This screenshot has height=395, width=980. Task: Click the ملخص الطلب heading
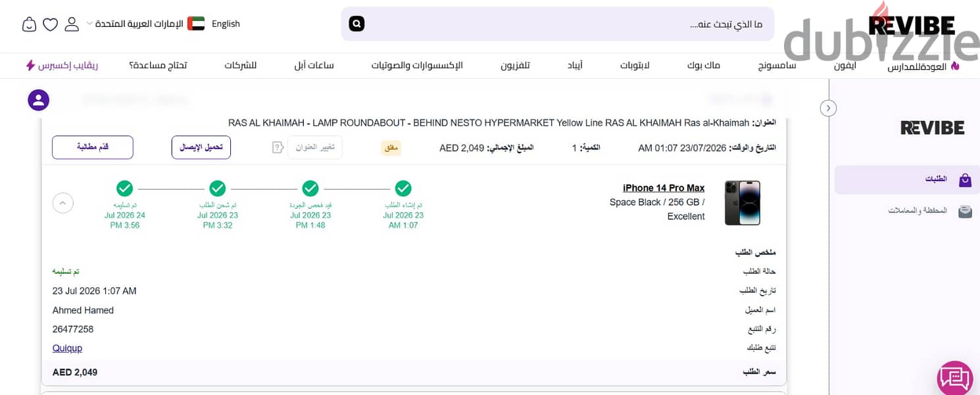[756, 253]
